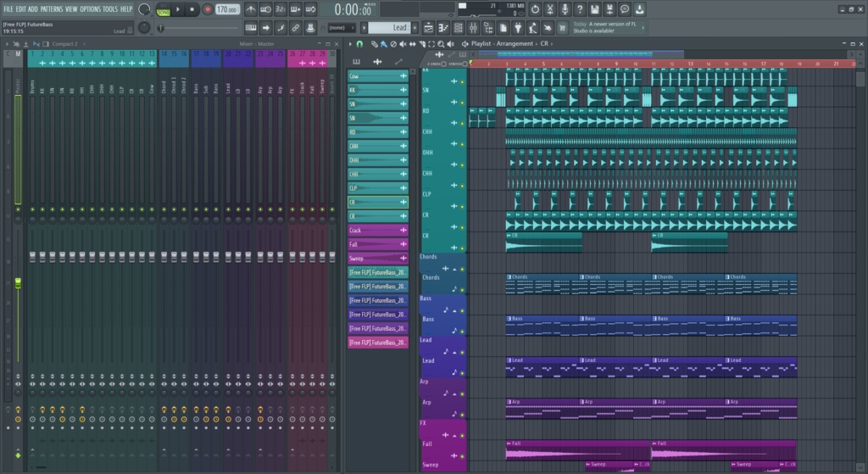This screenshot has width=868, height=474.
Task: Select the Playlist paint brush tool
Action: 384,44
